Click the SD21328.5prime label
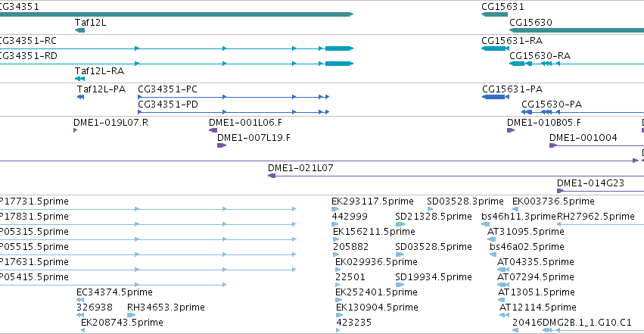The height and width of the screenshot is (334, 644). (x=434, y=217)
